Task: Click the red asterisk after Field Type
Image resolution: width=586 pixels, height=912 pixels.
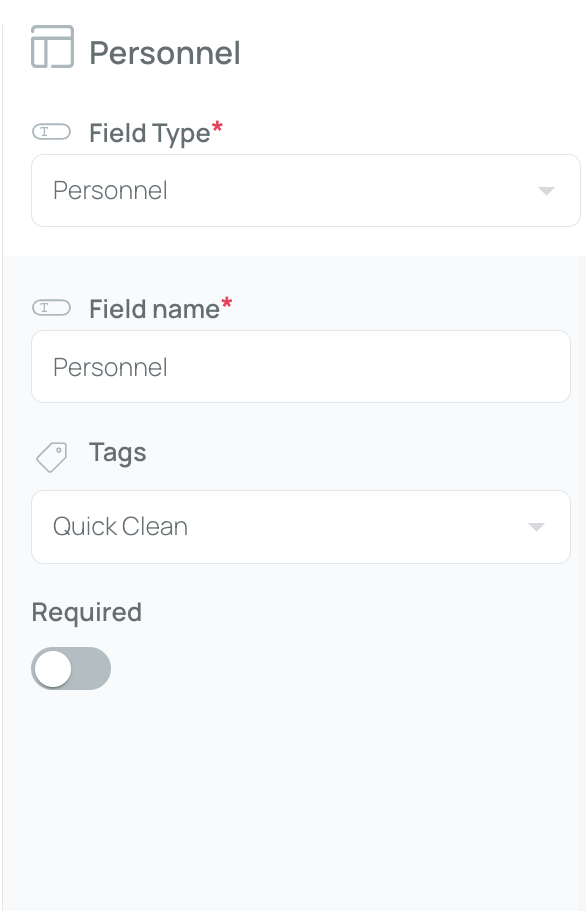Action: pos(217,127)
